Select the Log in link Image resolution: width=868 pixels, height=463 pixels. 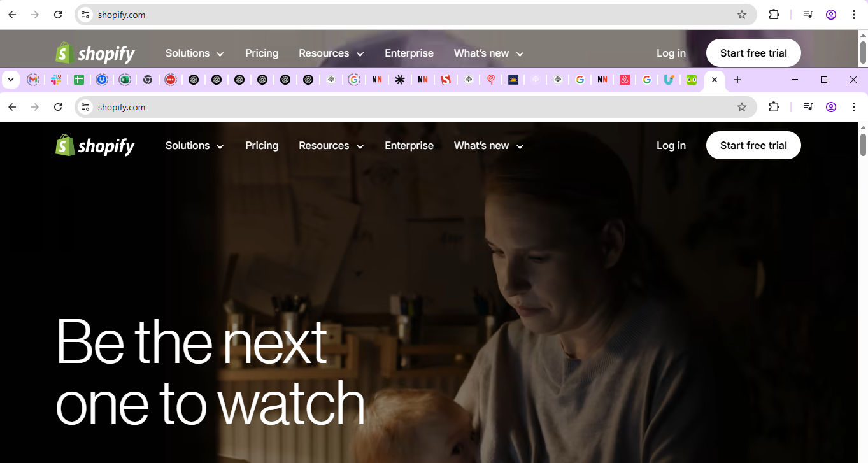pyautogui.click(x=671, y=145)
